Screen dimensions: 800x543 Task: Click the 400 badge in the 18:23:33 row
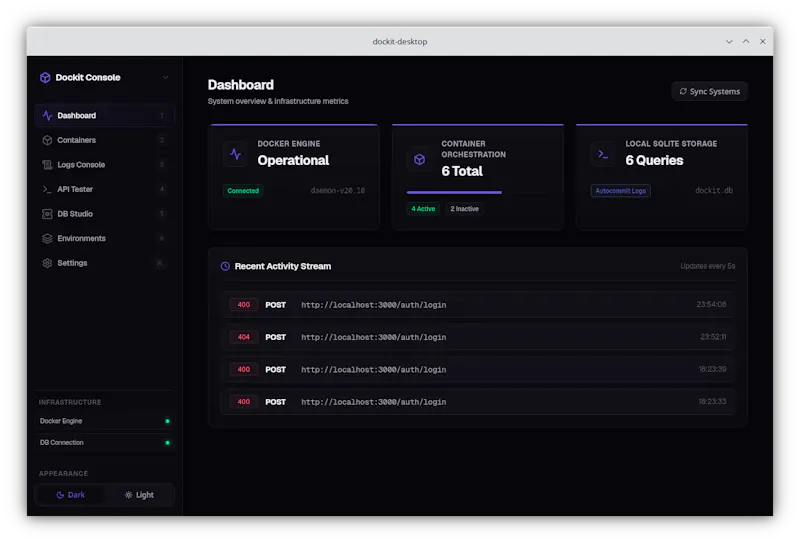243,402
